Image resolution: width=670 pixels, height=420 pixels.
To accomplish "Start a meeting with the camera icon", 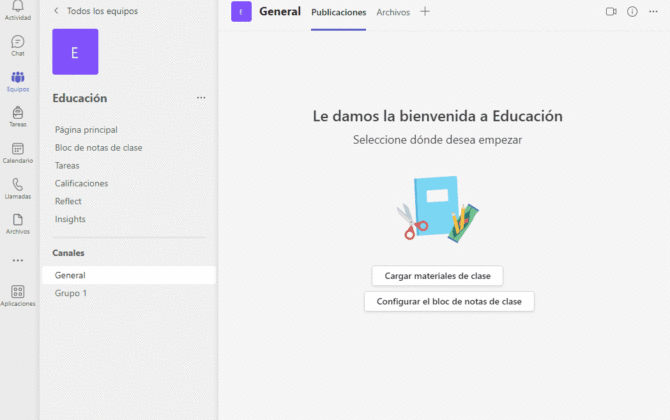I will coord(611,12).
